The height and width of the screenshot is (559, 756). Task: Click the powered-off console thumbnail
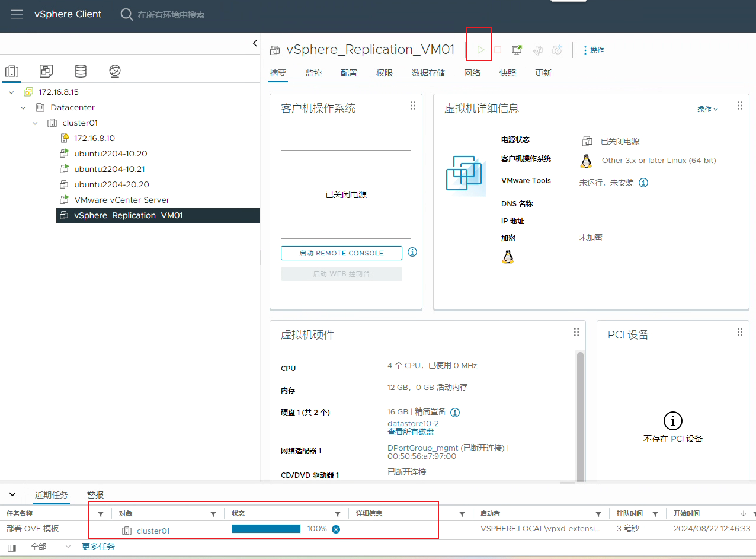click(x=346, y=194)
